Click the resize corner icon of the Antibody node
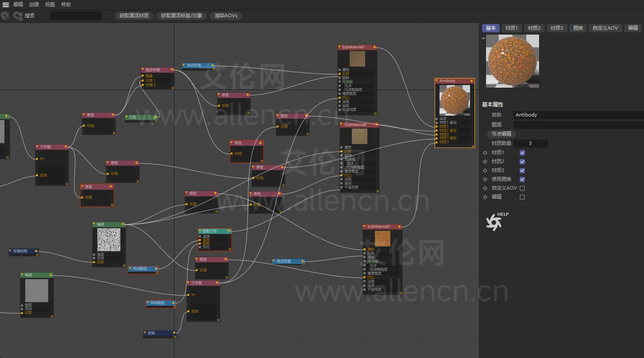Image resolution: width=644 pixels, height=358 pixels. tap(472, 145)
